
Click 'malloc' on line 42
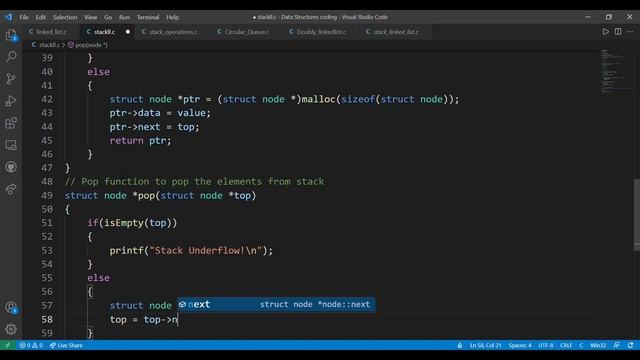click(318, 99)
